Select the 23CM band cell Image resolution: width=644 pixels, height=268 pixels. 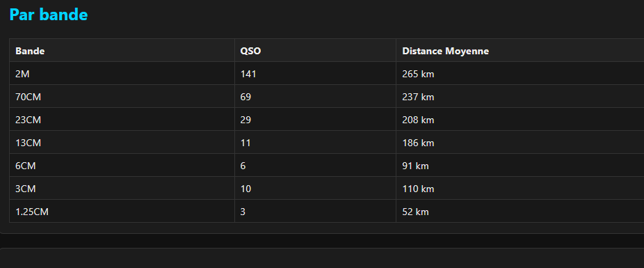pos(122,120)
